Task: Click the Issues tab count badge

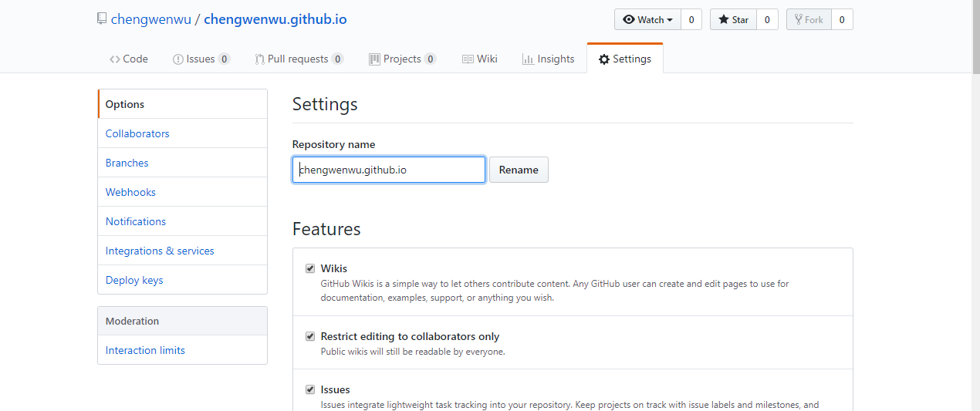Action: click(x=224, y=59)
